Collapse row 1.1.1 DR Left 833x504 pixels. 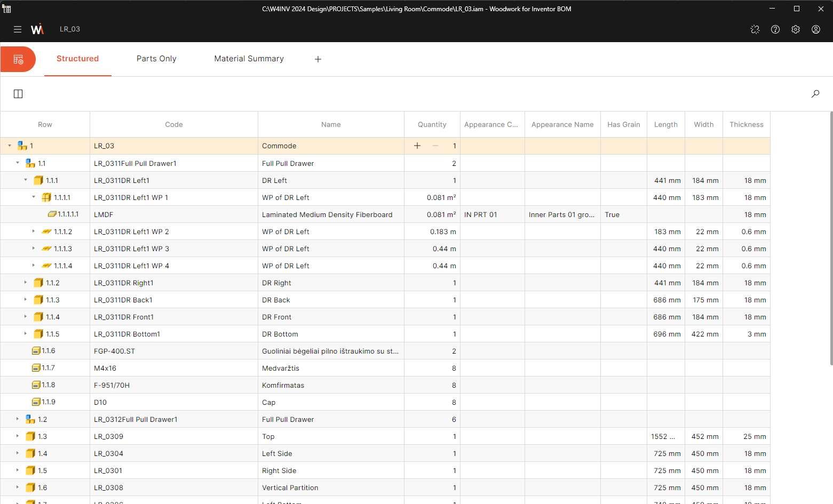tap(26, 180)
